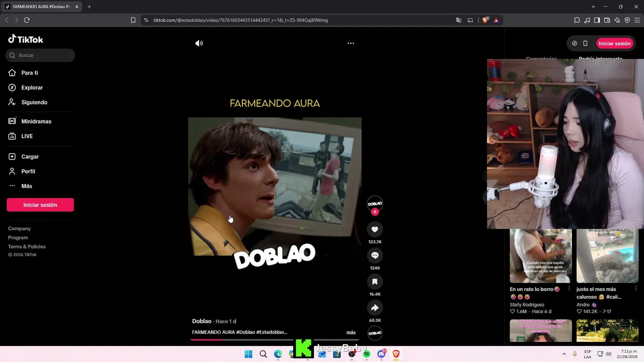The image size is (644, 362).
Task: Seek within the video progress bar
Action: tap(275, 340)
